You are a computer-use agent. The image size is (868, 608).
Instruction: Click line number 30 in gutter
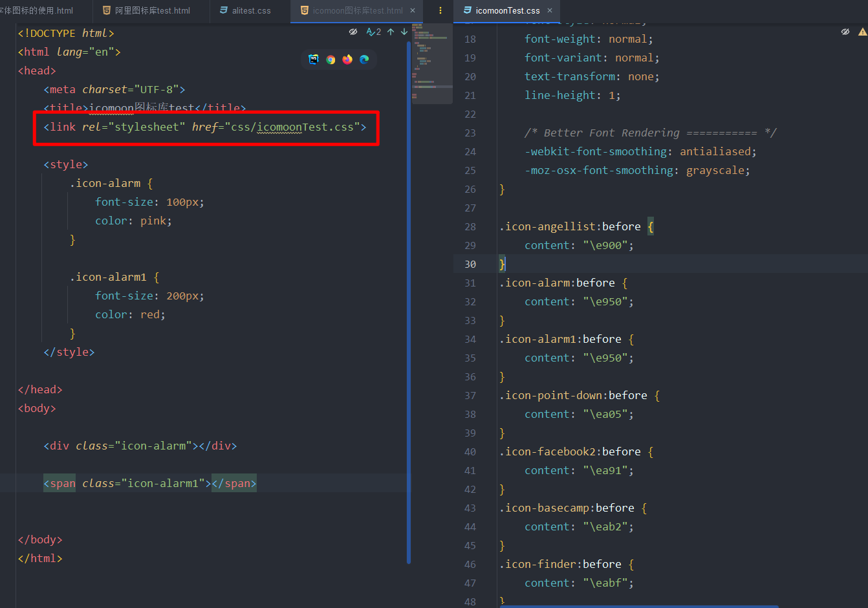(x=470, y=264)
